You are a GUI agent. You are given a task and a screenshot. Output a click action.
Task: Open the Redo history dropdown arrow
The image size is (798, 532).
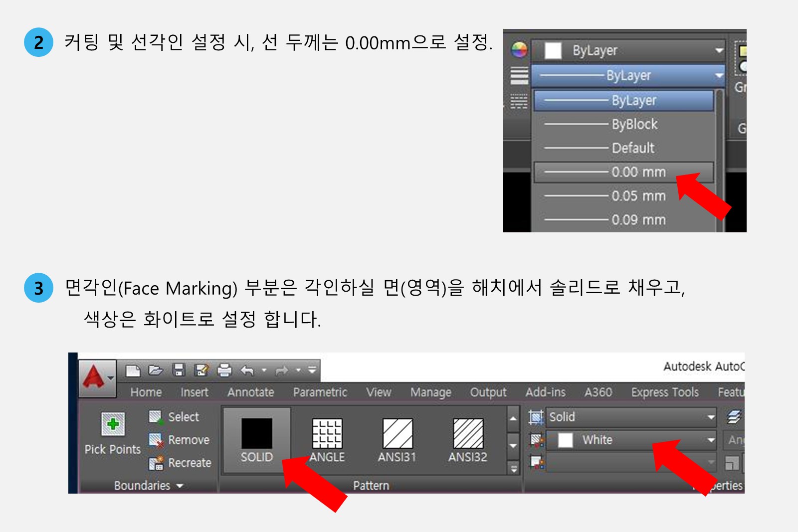[298, 370]
